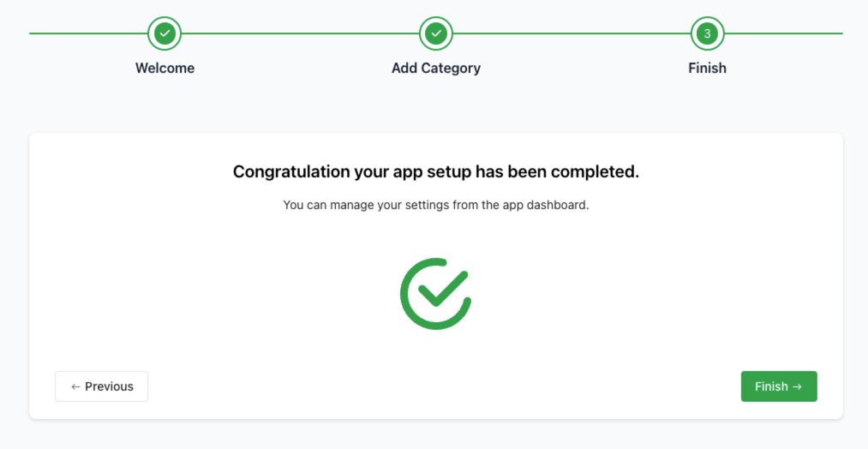
Task: Go to the Welcome step label
Action: [x=165, y=68]
